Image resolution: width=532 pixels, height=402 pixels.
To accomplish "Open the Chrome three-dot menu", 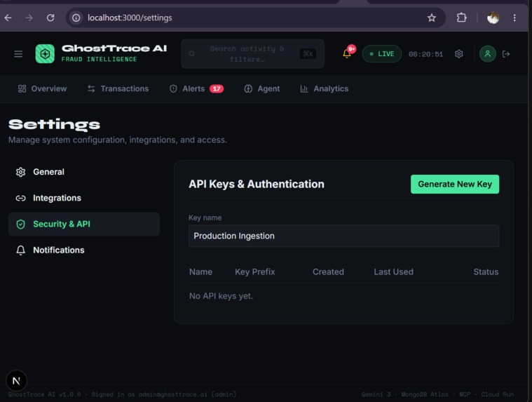I will (514, 18).
